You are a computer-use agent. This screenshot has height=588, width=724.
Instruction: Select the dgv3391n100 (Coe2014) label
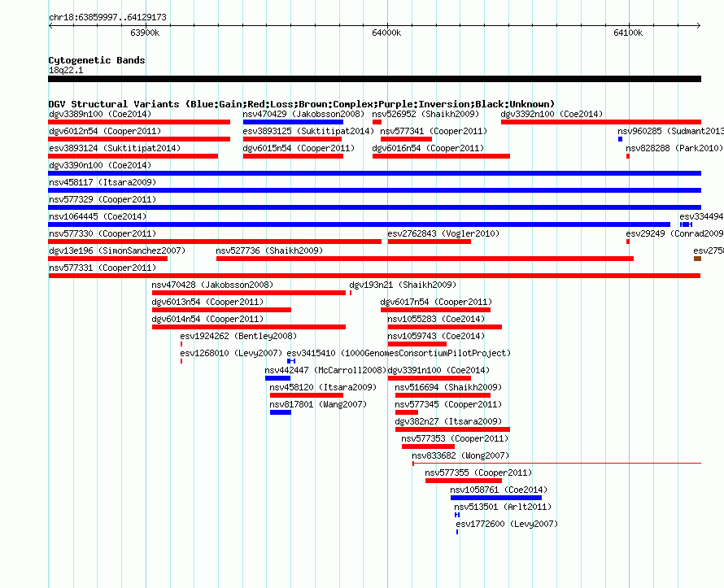[x=438, y=370]
